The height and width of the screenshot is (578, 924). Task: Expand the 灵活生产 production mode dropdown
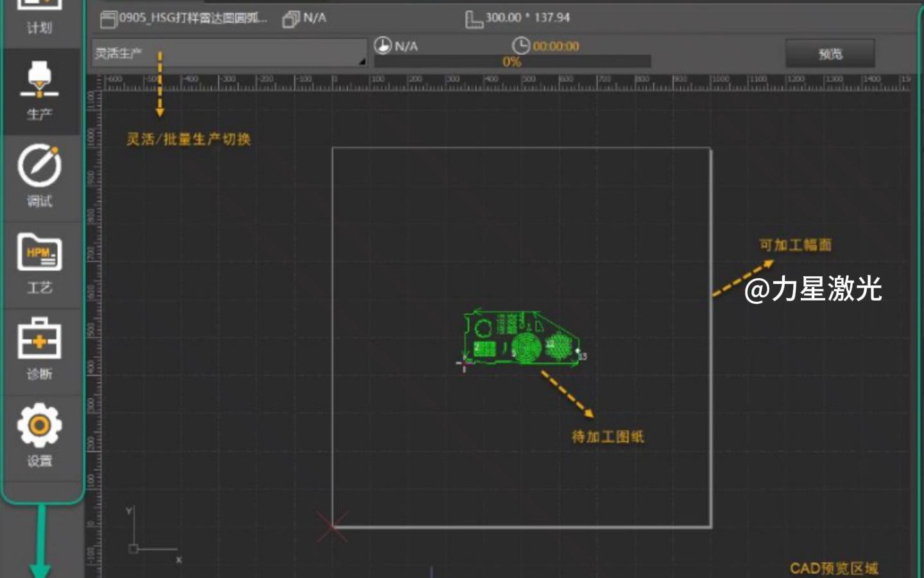229,53
